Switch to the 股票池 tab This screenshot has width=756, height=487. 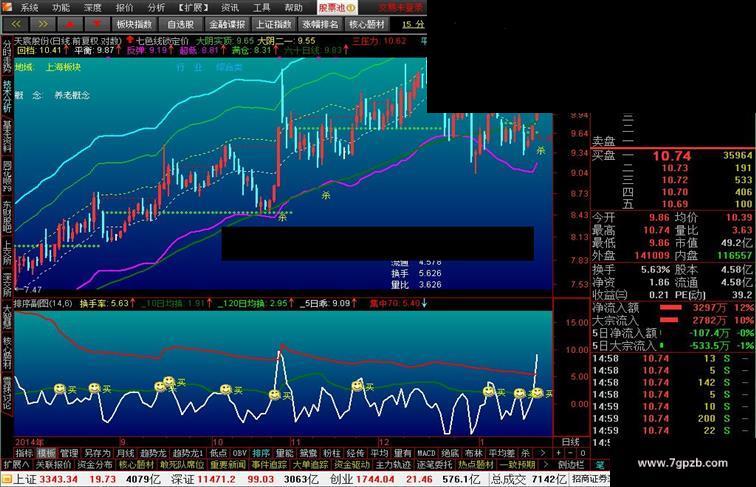[x=337, y=8]
